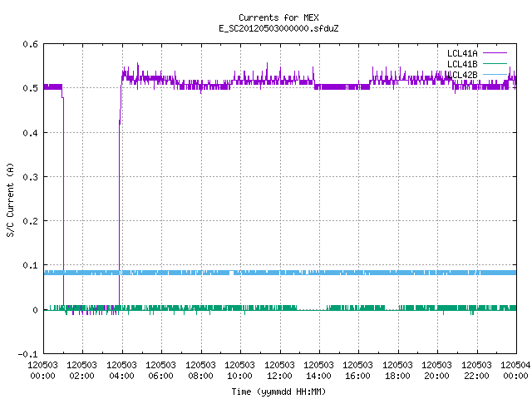This screenshot has height=399, width=532.
Task: Click the x-axis time label 20:00
Action: pyautogui.click(x=436, y=376)
